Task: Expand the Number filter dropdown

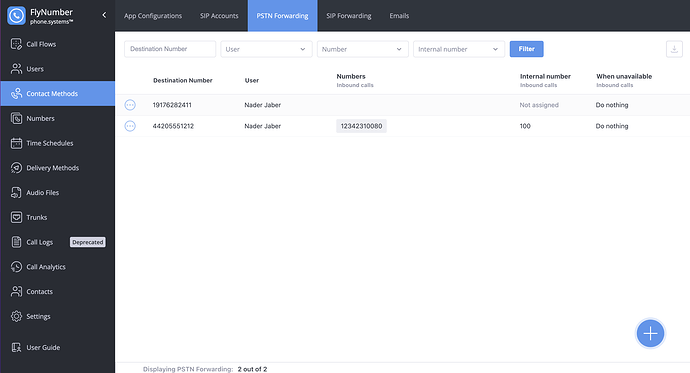Action: [362, 49]
